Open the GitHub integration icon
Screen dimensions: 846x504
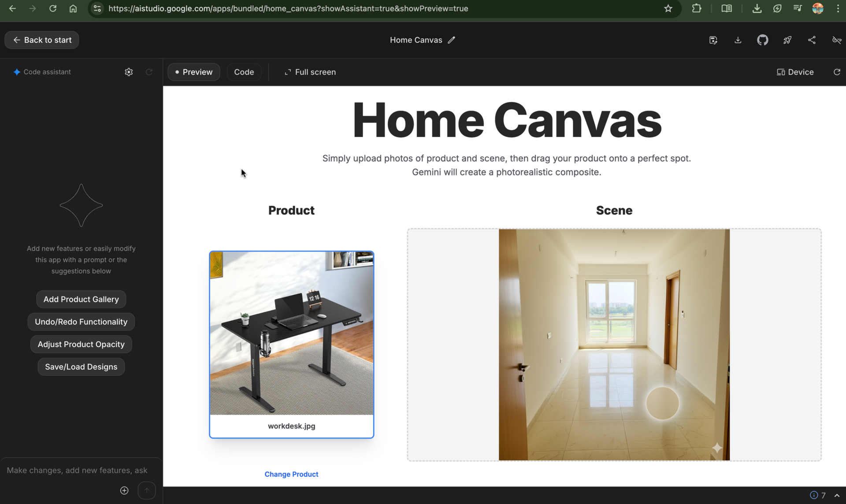[x=763, y=40]
